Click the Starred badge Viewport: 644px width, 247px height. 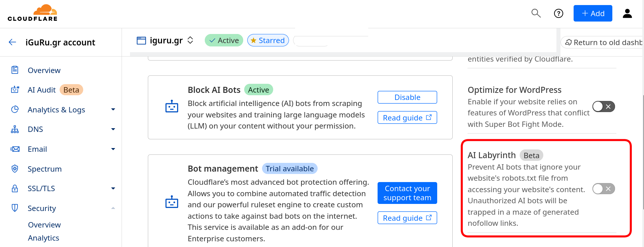coord(268,40)
